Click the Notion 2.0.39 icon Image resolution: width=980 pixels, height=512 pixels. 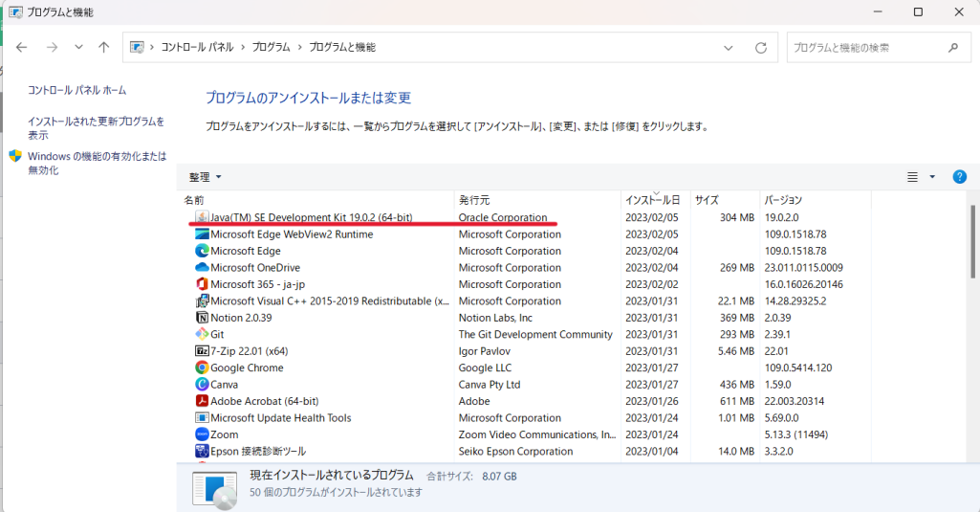[x=202, y=318]
